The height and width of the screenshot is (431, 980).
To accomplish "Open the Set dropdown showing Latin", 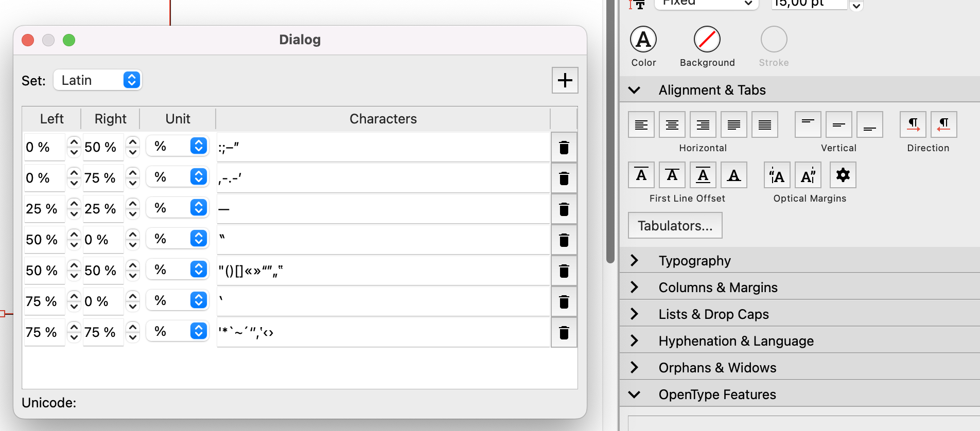I will pyautogui.click(x=98, y=80).
